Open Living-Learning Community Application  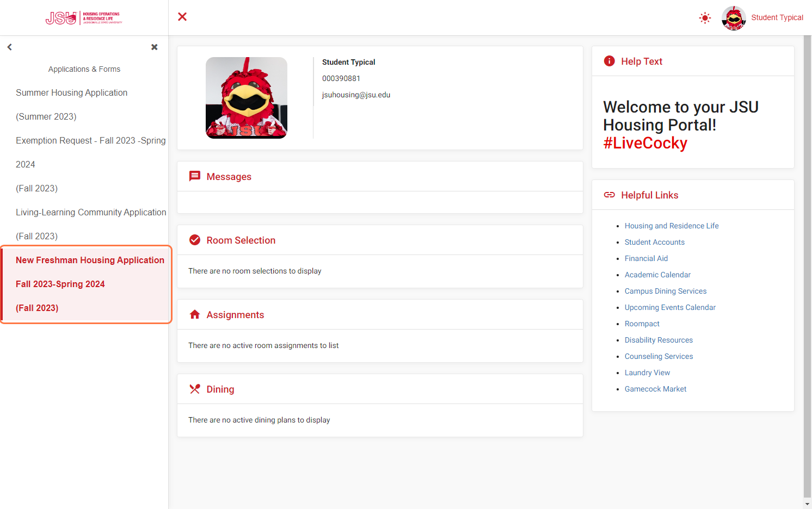click(x=84, y=224)
